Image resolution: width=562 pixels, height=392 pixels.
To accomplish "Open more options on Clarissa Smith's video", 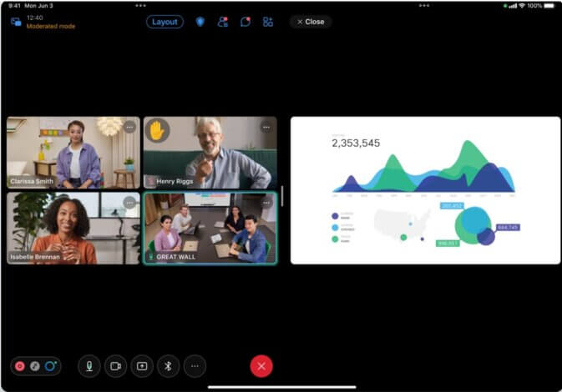I will pyautogui.click(x=129, y=128).
